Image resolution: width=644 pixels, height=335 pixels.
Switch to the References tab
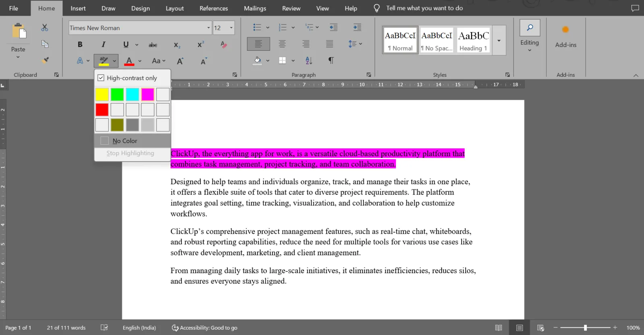point(214,8)
